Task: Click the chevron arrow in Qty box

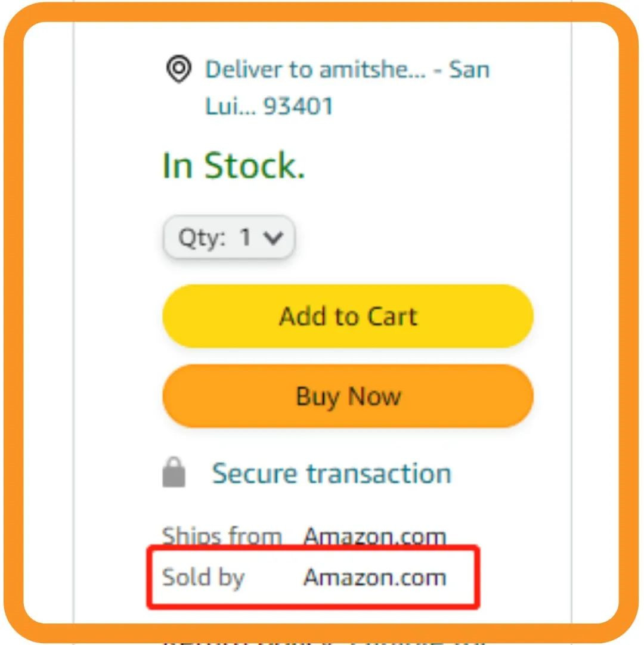Action: (x=273, y=237)
